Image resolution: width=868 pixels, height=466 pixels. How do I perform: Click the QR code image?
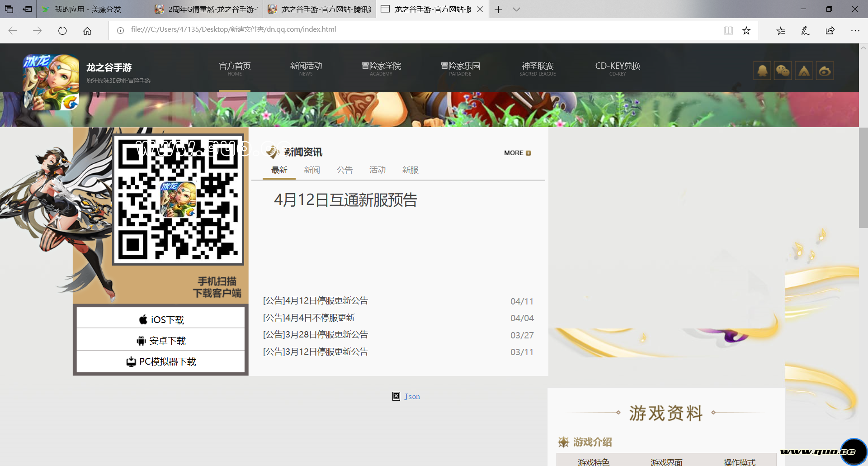pyautogui.click(x=178, y=200)
